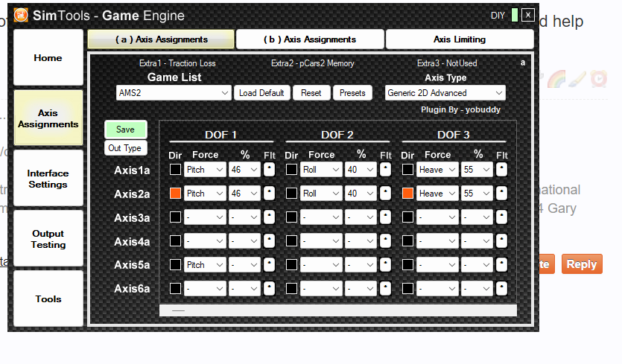Click the Load Default button
The image size is (622, 364).
(x=261, y=93)
